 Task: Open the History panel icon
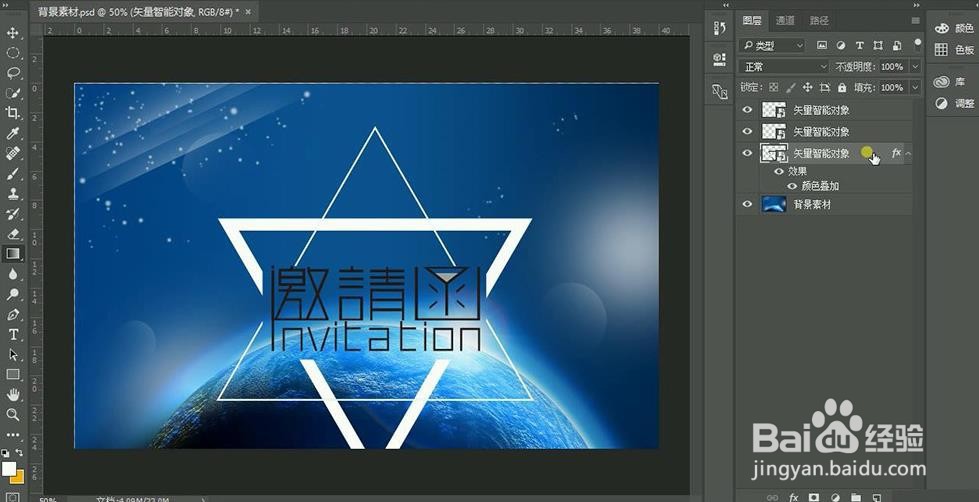click(719, 28)
